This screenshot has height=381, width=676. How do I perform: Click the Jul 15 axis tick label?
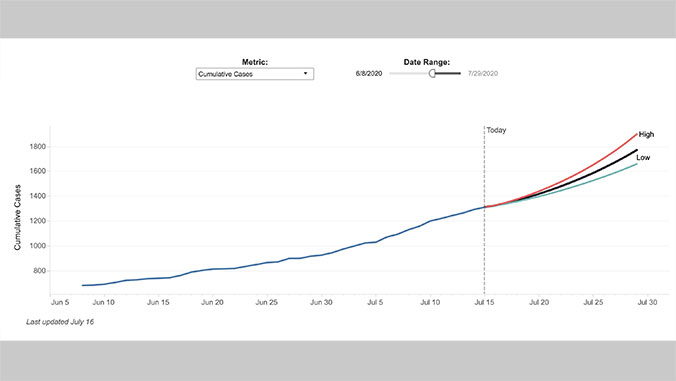[x=484, y=303]
